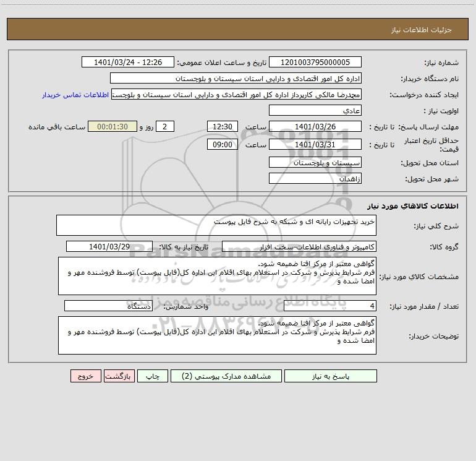Click the نام دستگاه خریدار label

pyautogui.click(x=430, y=79)
